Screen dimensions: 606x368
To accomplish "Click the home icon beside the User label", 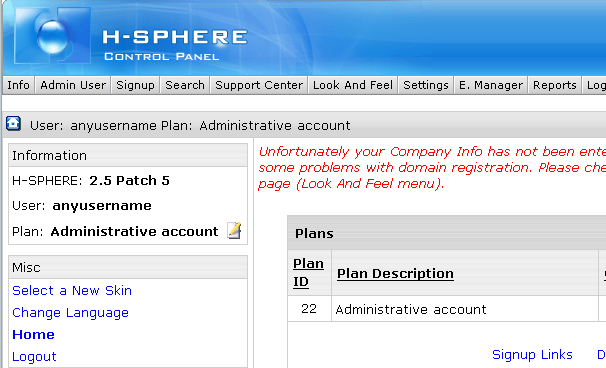I will click(13, 124).
